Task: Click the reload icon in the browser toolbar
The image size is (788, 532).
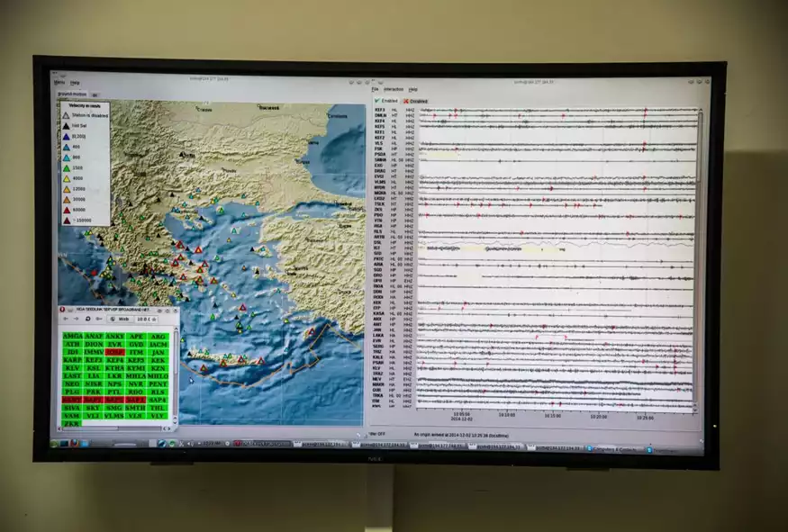Action: point(88,319)
